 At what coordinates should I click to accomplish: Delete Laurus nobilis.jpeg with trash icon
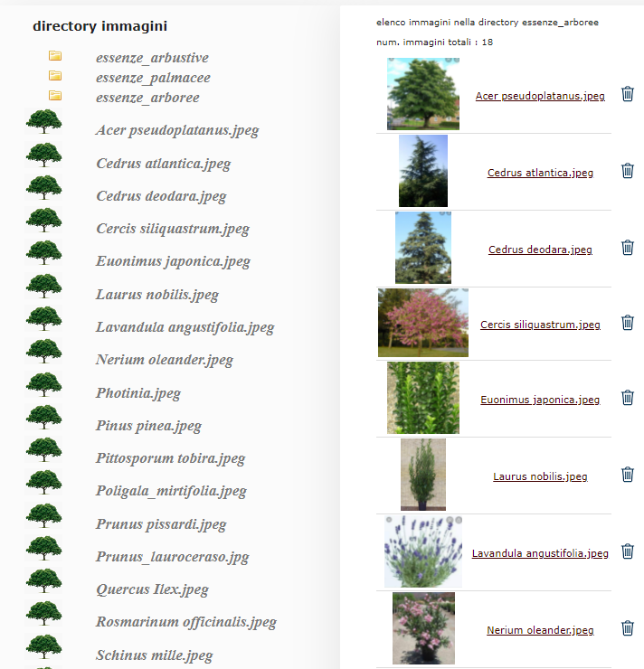[628, 475]
